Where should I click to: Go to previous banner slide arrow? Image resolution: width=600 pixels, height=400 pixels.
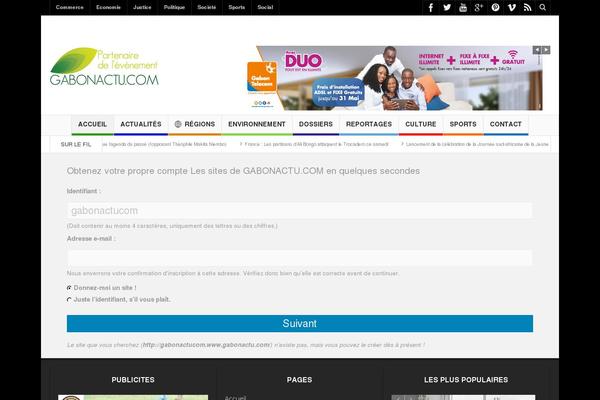tap(537, 50)
